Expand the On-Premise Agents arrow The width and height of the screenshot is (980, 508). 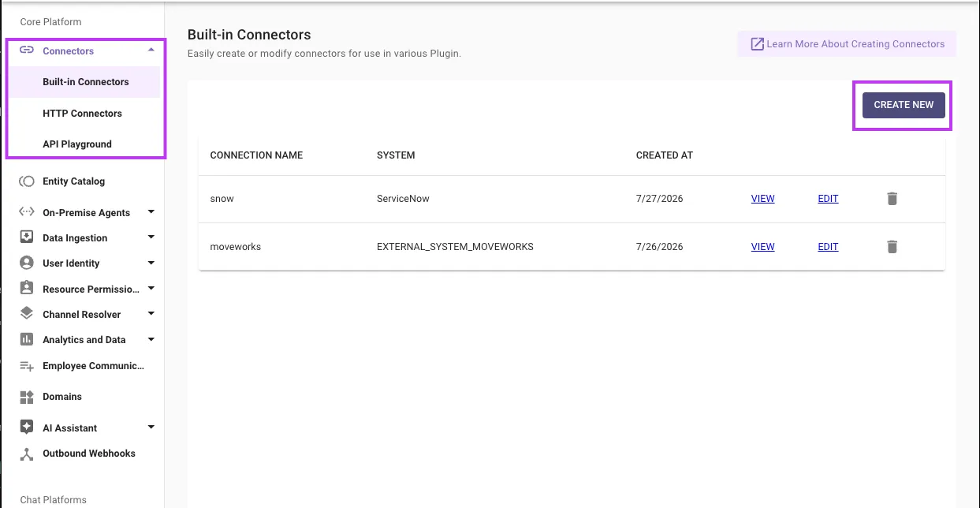click(x=151, y=212)
